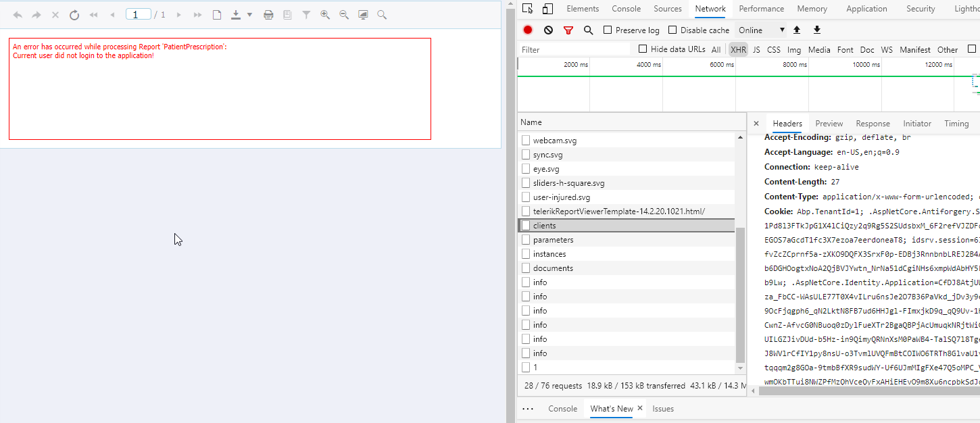Viewport: 980px width, 423px height.
Task: Switch to the Response tab
Action: click(x=873, y=123)
